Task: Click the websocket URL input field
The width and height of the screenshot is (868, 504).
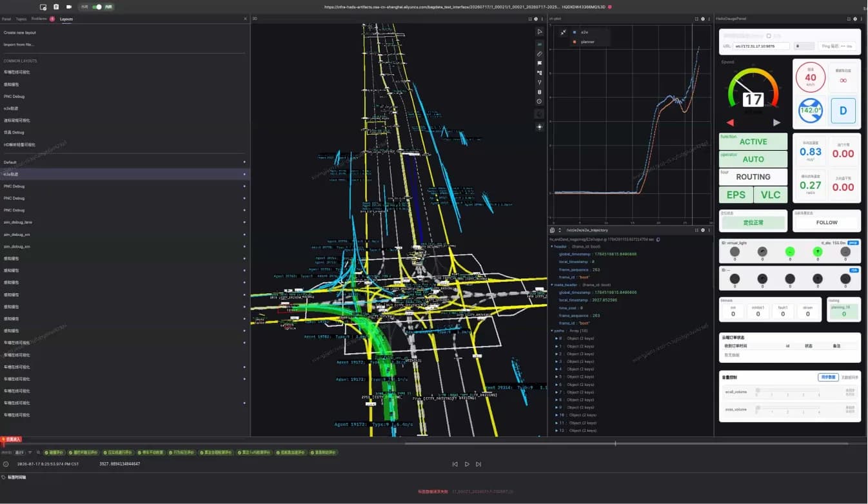Action: 761,46
